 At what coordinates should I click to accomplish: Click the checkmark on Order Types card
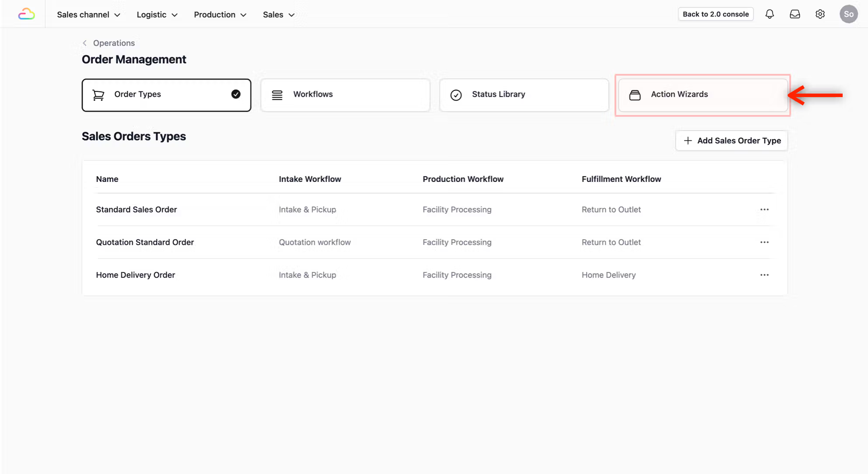coord(236,94)
